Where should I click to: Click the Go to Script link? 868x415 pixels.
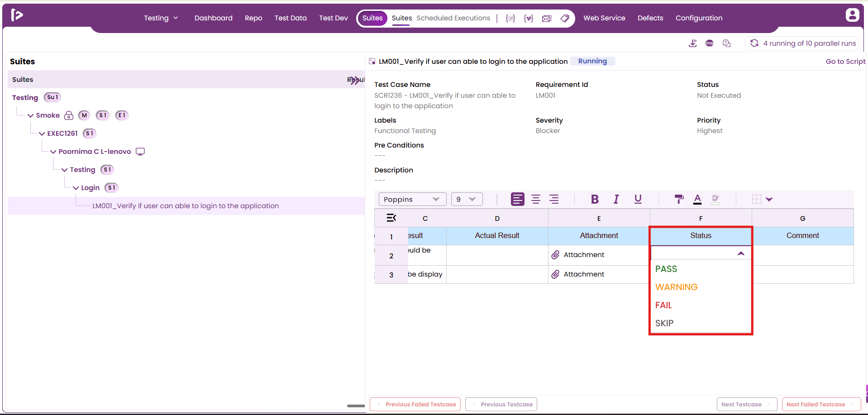coord(845,62)
